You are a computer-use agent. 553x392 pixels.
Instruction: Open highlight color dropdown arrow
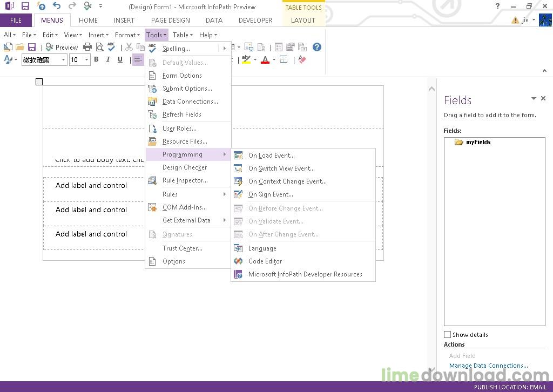click(255, 59)
